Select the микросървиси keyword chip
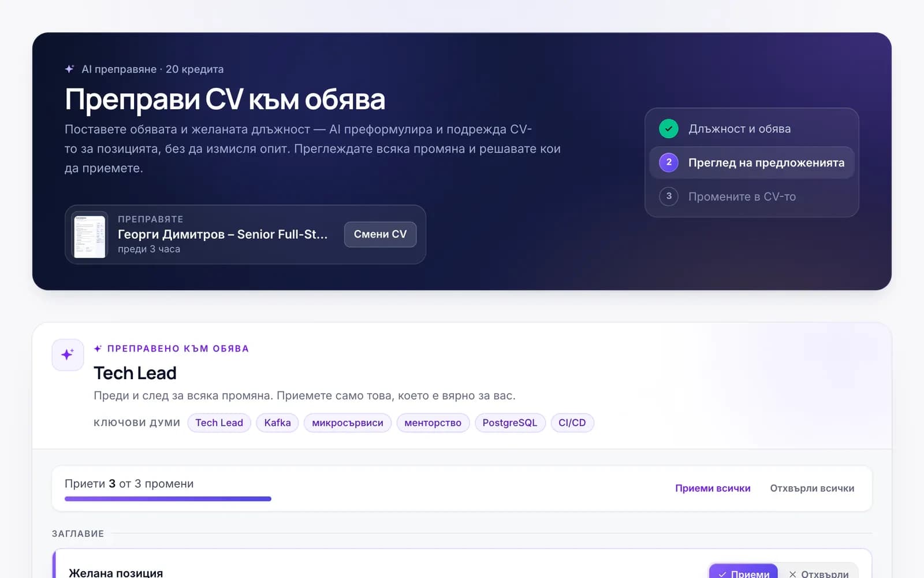 (348, 423)
